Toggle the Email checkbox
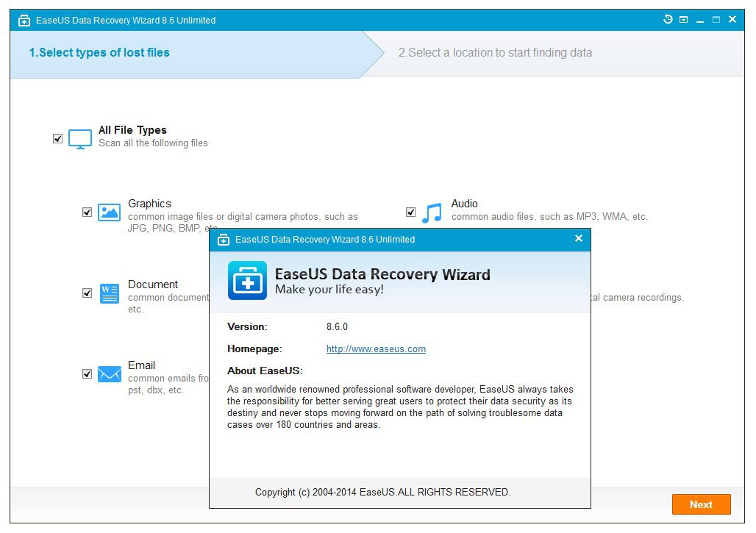Viewport: 756px width, 533px height. pos(88,374)
